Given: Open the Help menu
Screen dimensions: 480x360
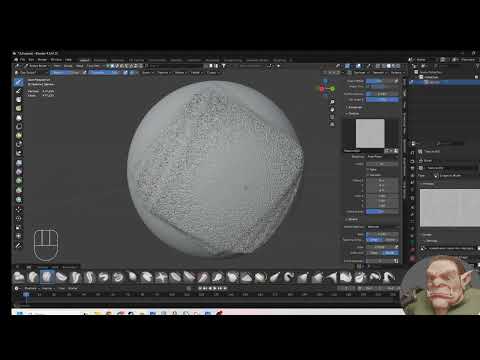Looking at the screenshot, I should click(x=68, y=60).
